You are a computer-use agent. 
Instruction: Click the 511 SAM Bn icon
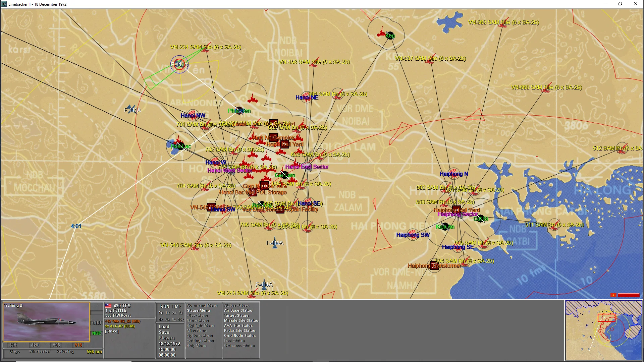555,225
